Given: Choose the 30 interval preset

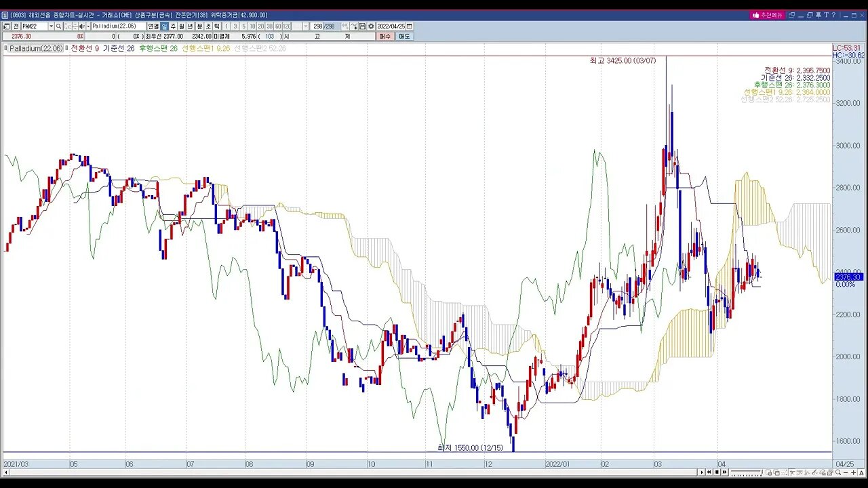Looking at the screenshot, I should pyautogui.click(x=269, y=26).
